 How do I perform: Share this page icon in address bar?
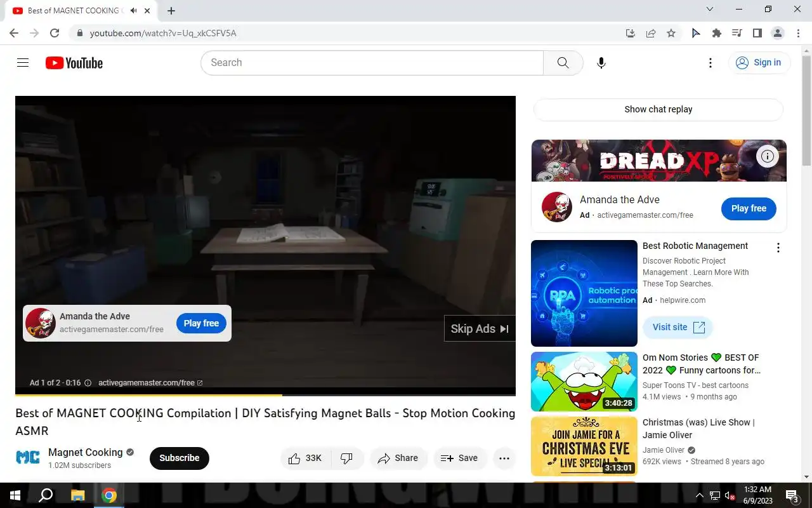pyautogui.click(x=651, y=33)
